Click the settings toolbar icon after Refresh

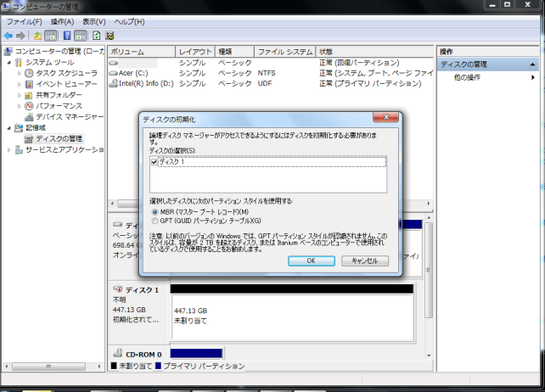point(110,36)
